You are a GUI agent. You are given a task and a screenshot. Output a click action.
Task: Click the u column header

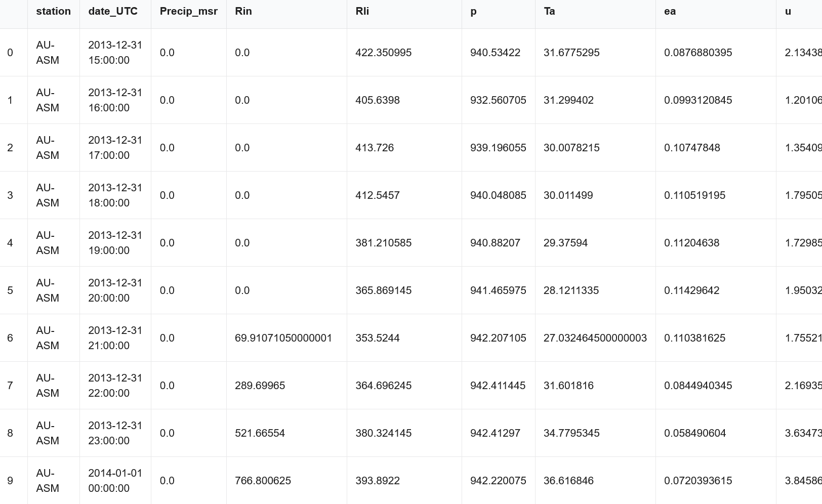[x=788, y=11]
